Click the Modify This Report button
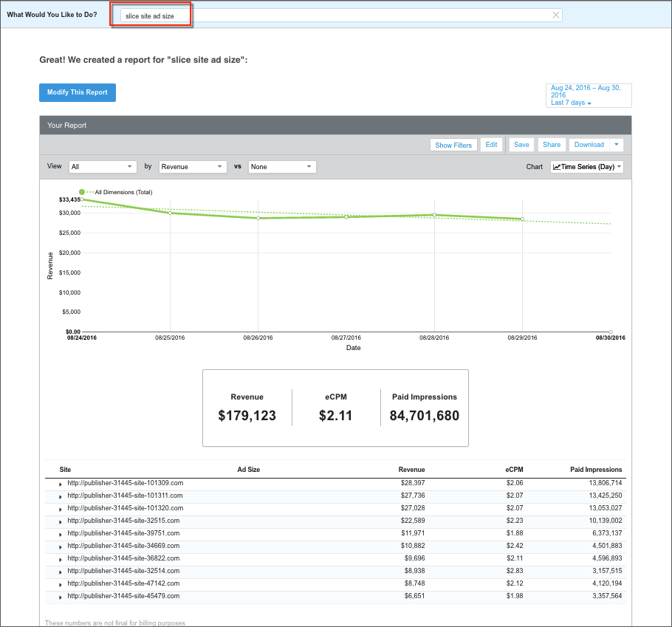The height and width of the screenshot is (627, 672). tap(78, 92)
